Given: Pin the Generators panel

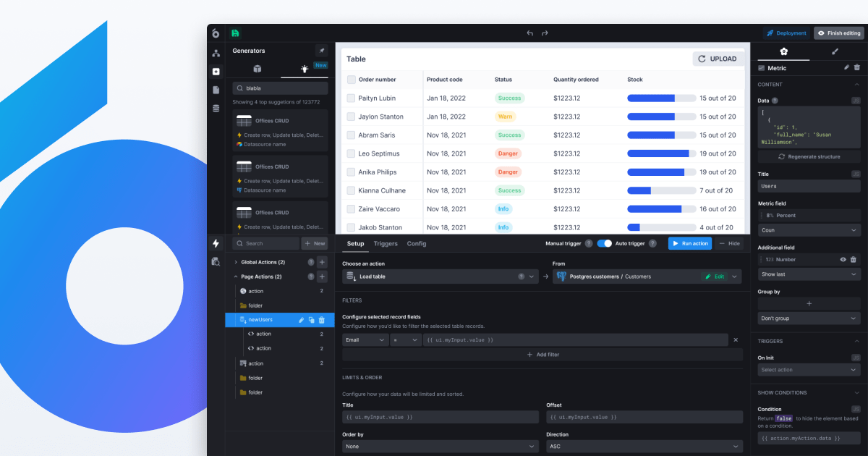Looking at the screenshot, I should [321, 51].
